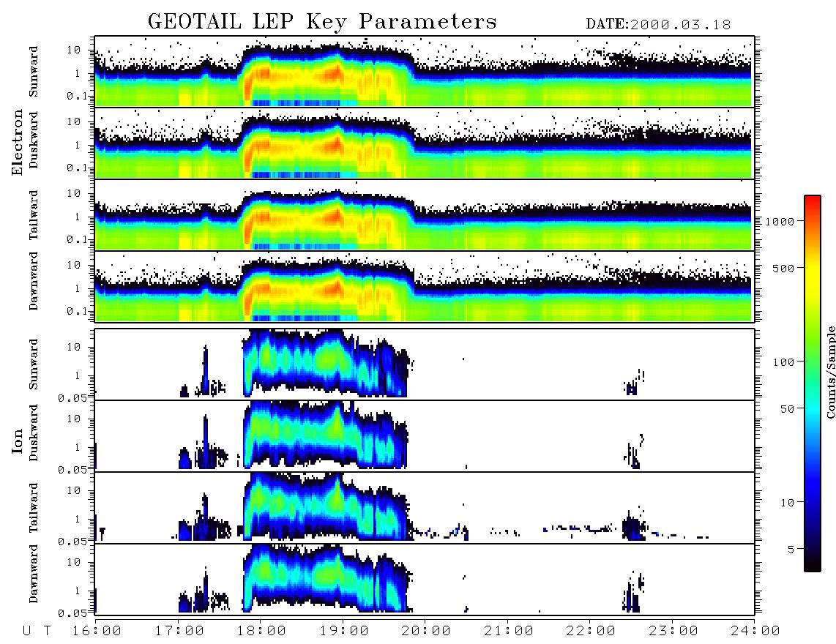This screenshot has width=836, height=644.
Task: Click the "5" colorbar tick value
Action: [791, 549]
